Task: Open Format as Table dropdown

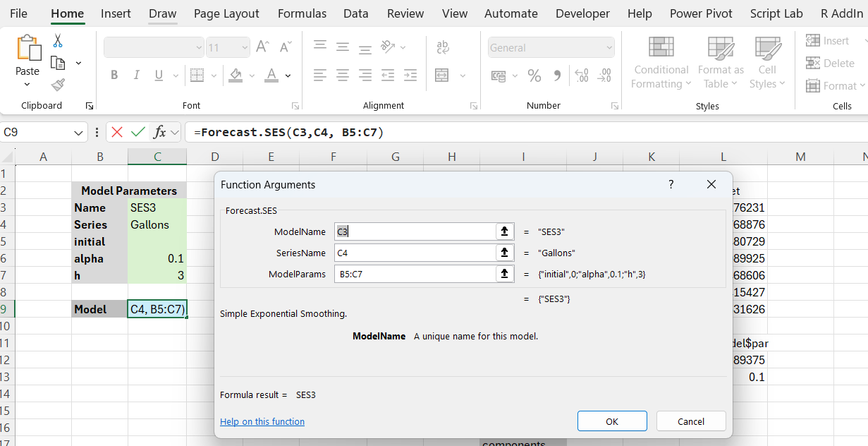Action: (721, 62)
